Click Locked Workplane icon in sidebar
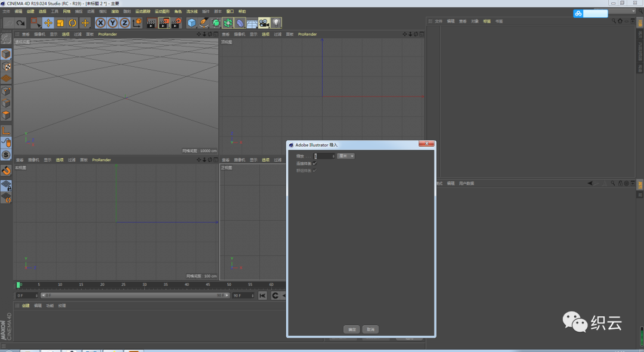This screenshot has height=352, width=644. coord(6,186)
